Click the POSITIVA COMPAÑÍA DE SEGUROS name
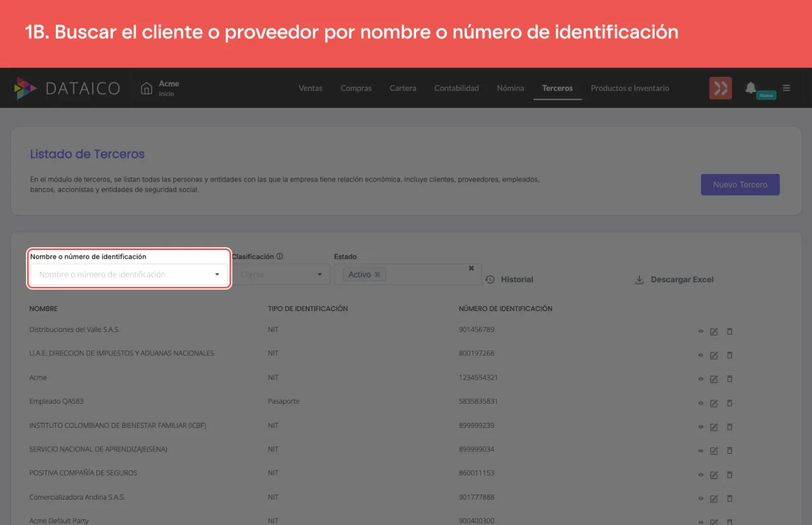This screenshot has height=525, width=812. click(83, 473)
